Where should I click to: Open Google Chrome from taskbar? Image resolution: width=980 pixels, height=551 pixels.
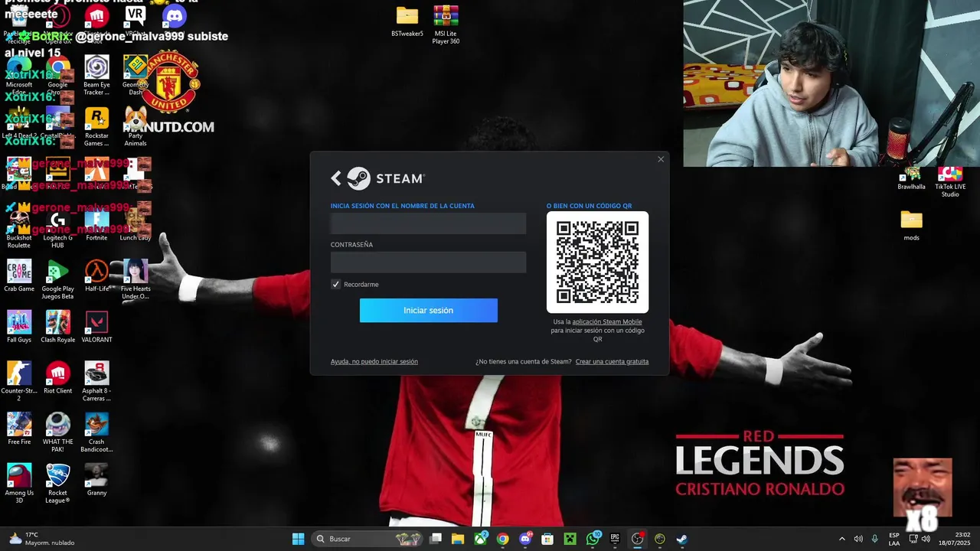[502, 539]
